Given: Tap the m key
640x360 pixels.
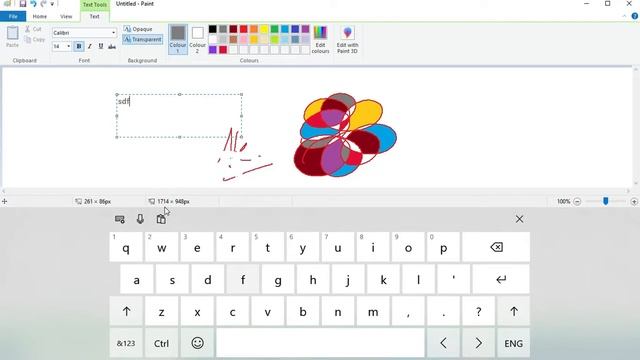Looking at the screenshot, I should pos(373,311).
